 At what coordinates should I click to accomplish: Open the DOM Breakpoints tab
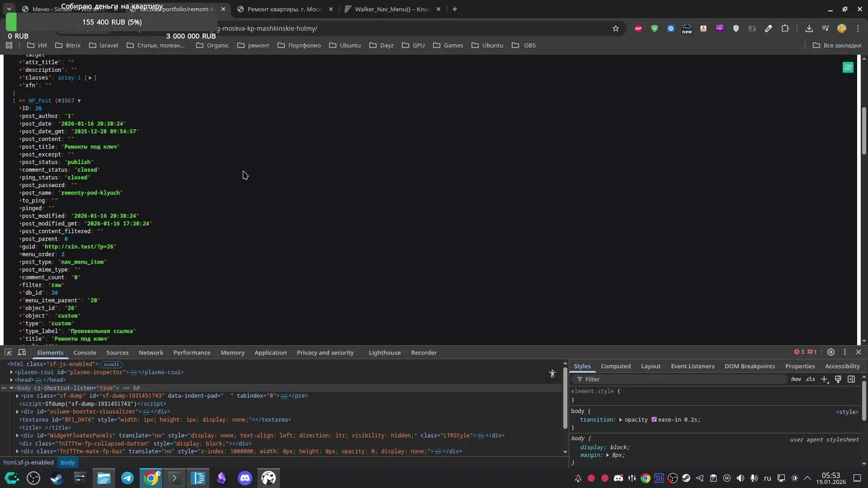(x=749, y=366)
